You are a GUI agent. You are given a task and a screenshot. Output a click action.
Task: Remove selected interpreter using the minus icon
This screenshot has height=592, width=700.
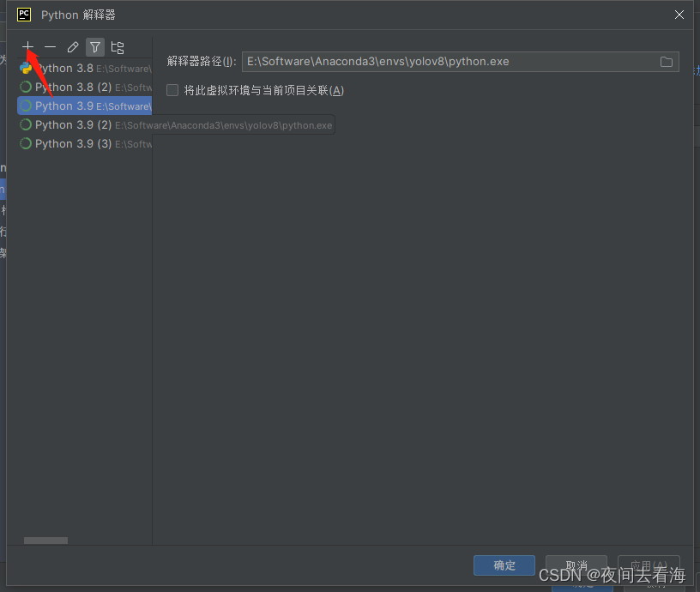50,47
